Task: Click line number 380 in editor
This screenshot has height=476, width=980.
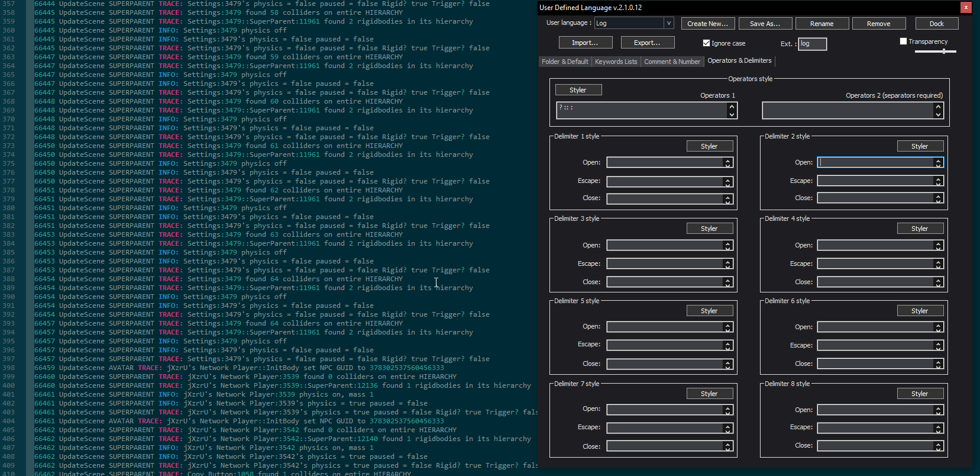Action: (8, 208)
